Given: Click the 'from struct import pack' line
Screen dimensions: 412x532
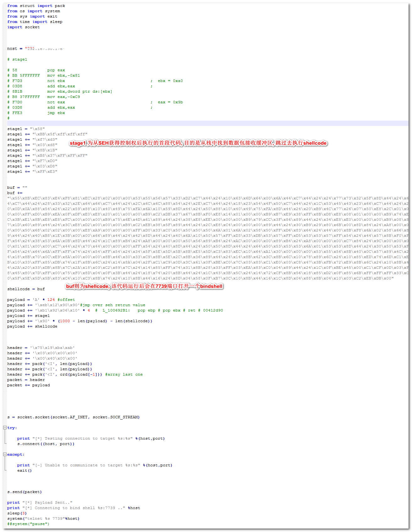Looking at the screenshot, I should pyautogui.click(x=36, y=6).
